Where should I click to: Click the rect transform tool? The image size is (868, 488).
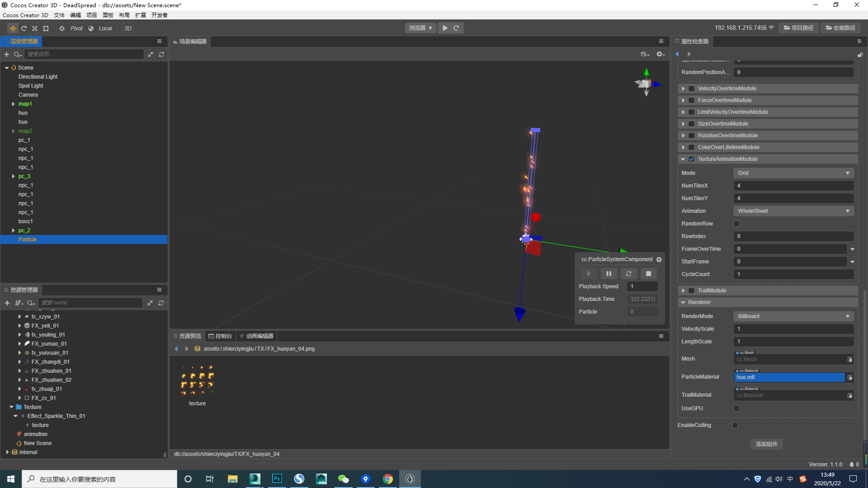(x=46, y=28)
